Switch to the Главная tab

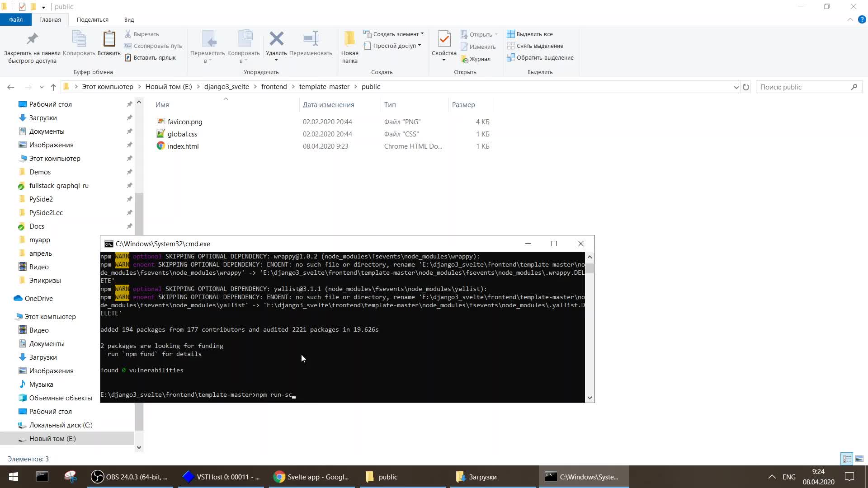(x=50, y=19)
